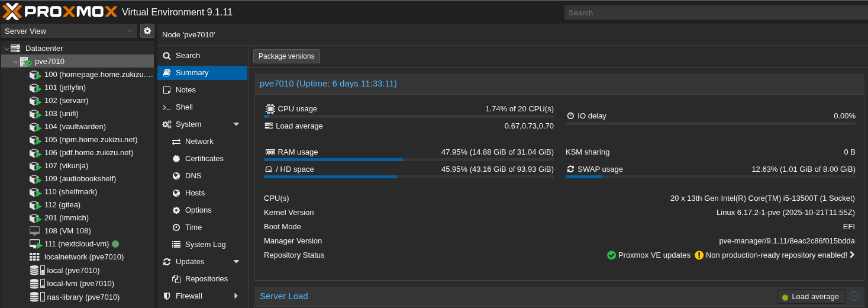Click the nas-library storage icon
This screenshot has width=868, height=308.
tap(37, 297)
